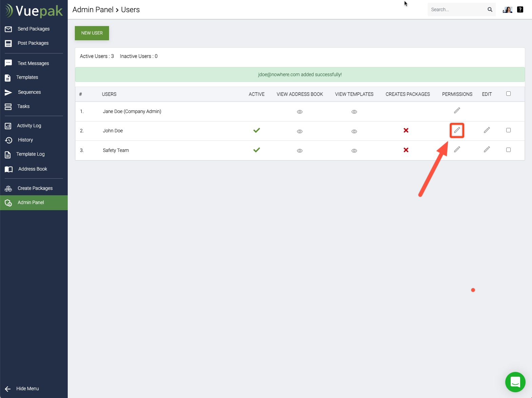Toggle Safety Team's view templates eye

coord(354,151)
